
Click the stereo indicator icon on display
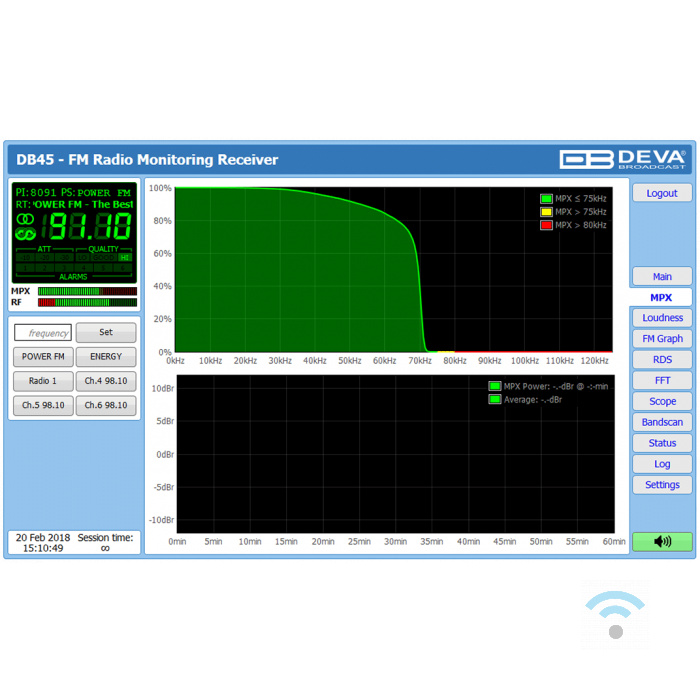[25, 219]
